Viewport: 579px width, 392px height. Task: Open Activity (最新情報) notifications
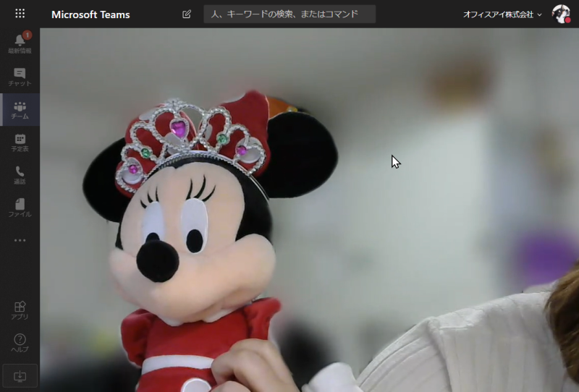(20, 43)
